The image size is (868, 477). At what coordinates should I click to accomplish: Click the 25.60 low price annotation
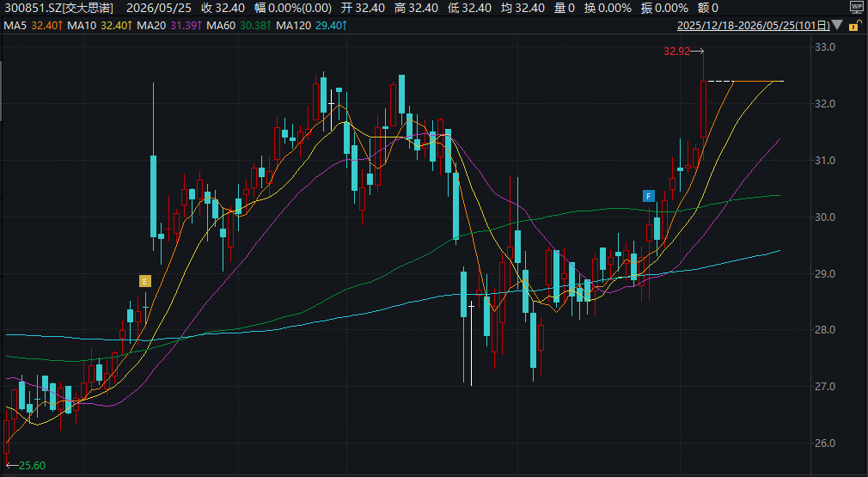(32, 465)
